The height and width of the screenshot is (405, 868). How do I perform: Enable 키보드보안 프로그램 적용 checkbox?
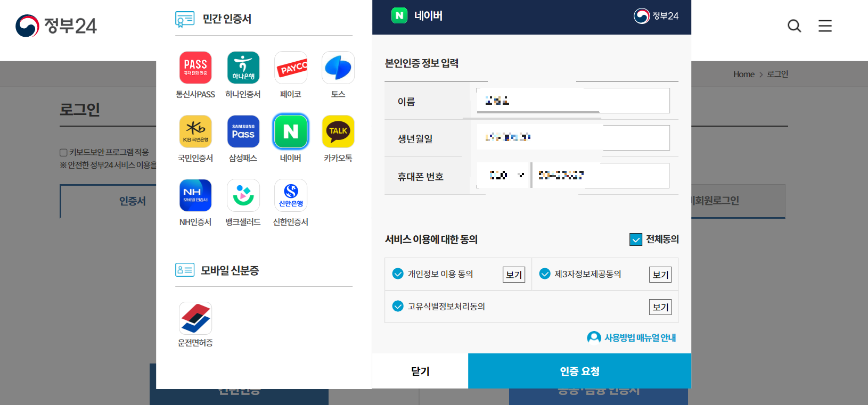(63, 153)
